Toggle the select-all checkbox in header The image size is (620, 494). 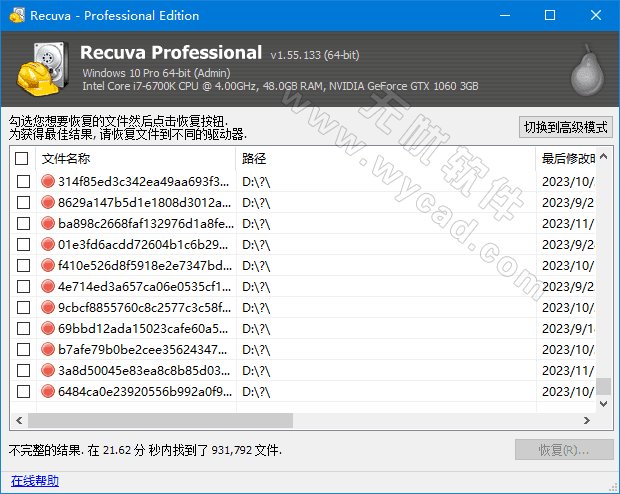(x=21, y=158)
